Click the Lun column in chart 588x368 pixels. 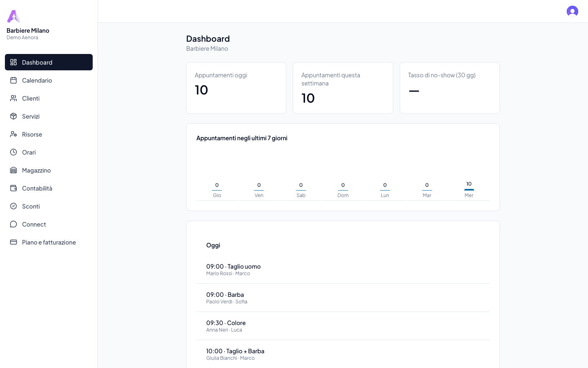(x=385, y=190)
